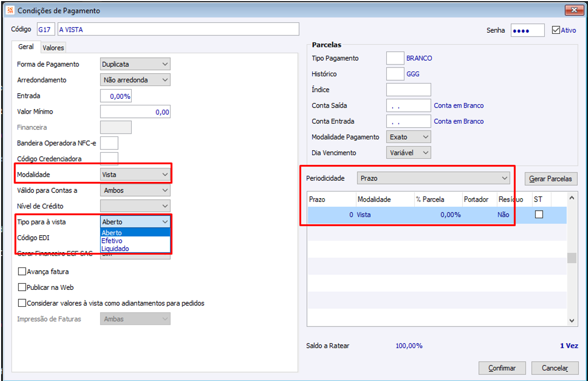588x381 pixels.
Task: Click the GGG histórico label
Action: click(413, 74)
